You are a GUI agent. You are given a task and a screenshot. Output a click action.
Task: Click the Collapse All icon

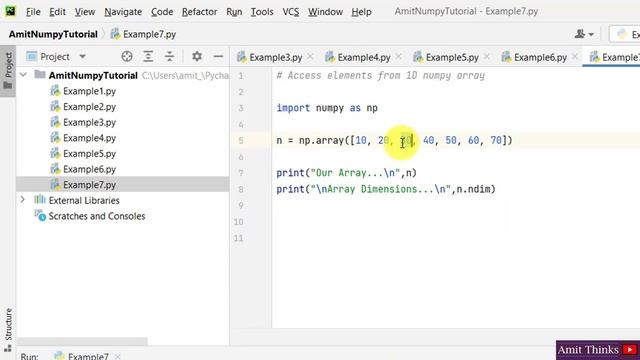click(x=169, y=56)
